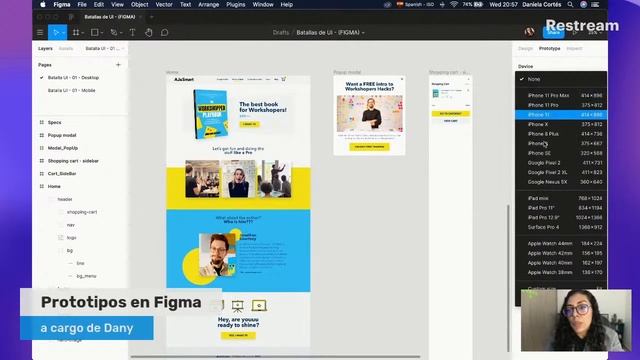
Task: Click the Popup modal frame icon
Action: 42,135
